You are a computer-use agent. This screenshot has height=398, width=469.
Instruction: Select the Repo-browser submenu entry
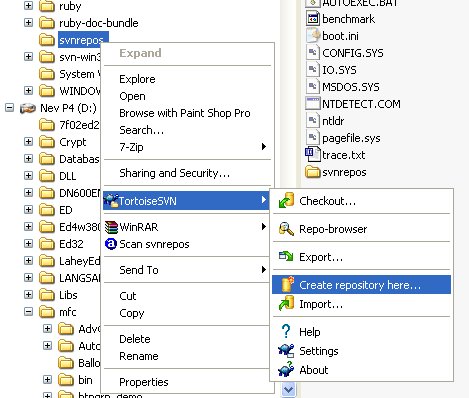(x=361, y=229)
